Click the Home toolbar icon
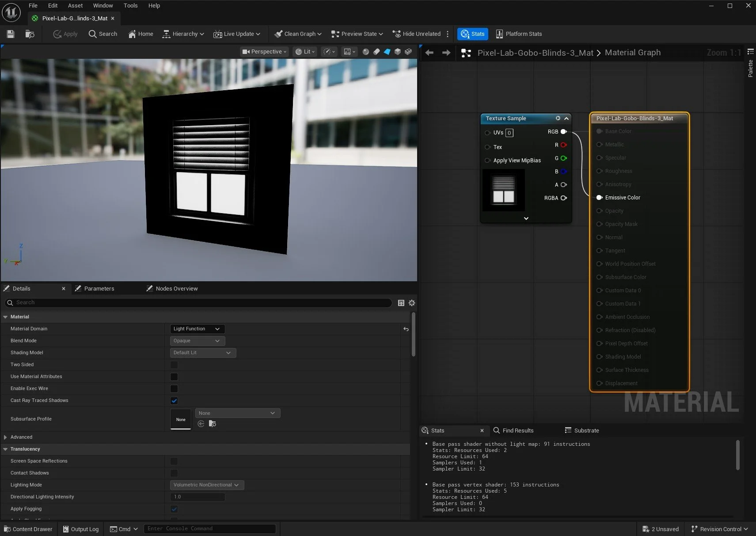Image resolution: width=756 pixels, height=536 pixels. point(141,34)
